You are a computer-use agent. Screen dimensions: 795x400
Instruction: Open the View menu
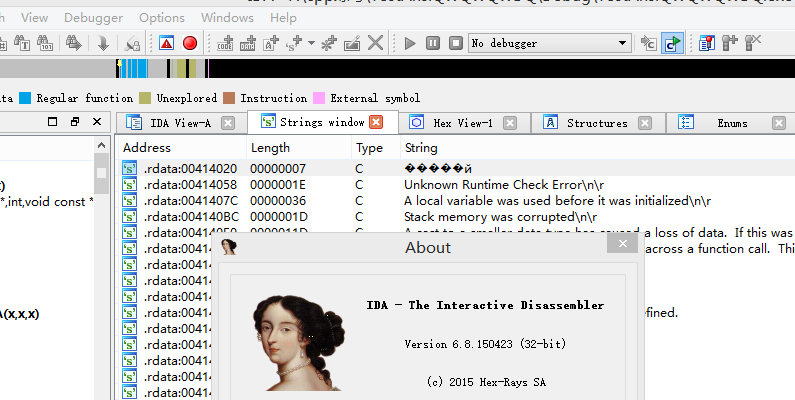(x=34, y=18)
